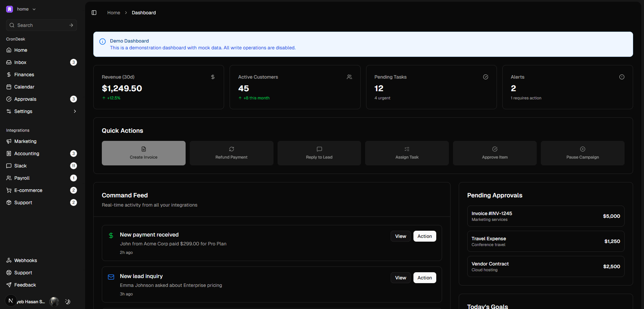Open Accounting from the Integrations list
The width and height of the screenshot is (644, 309).
coord(9,153)
